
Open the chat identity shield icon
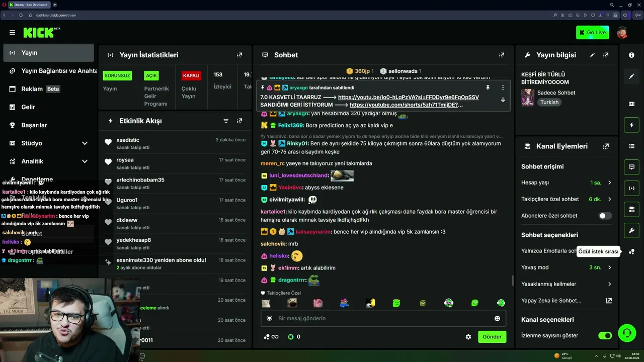(269, 318)
